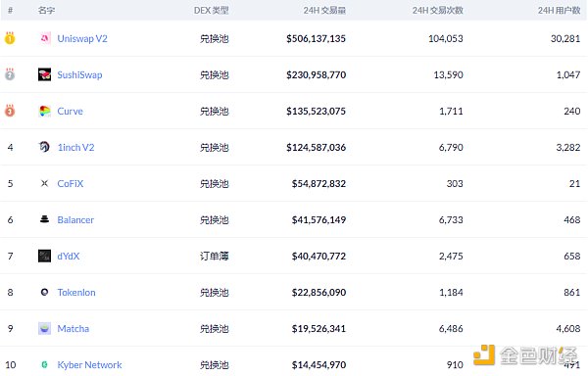The height and width of the screenshot is (376, 588).
Task: Sort by the 24H 交易量 column header
Action: pyautogui.click(x=324, y=11)
